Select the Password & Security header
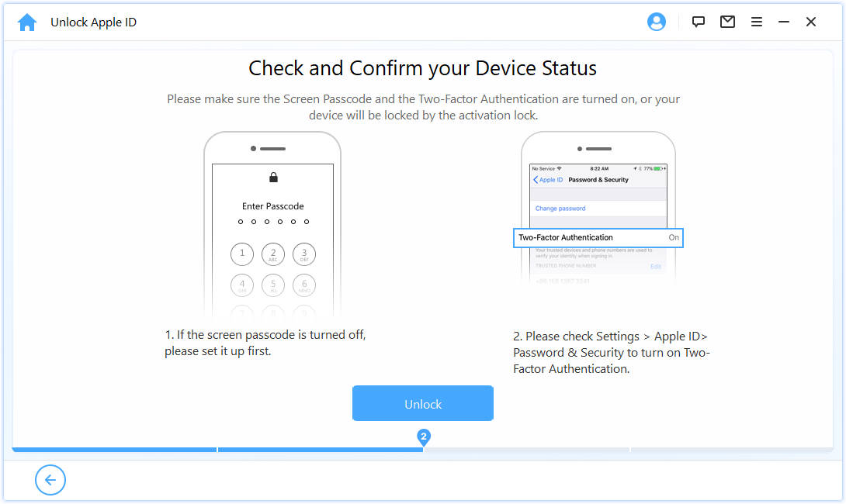Screen dimensions: 846x504 point(598,180)
